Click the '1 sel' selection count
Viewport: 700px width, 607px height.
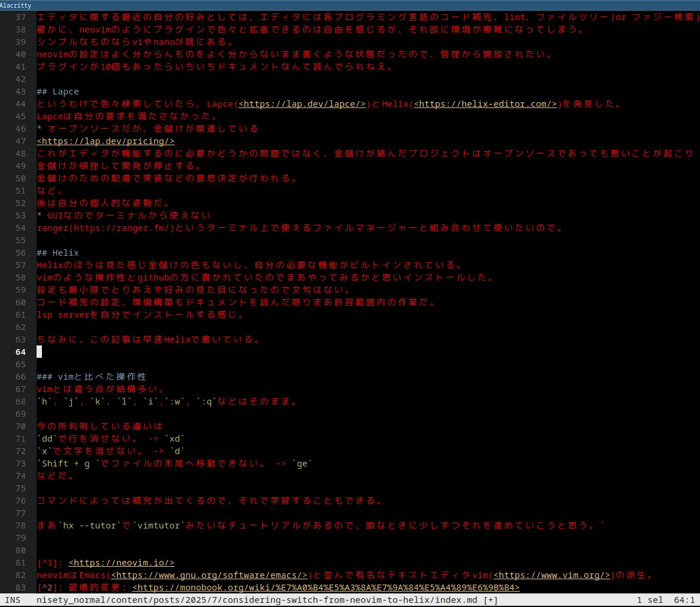pos(650,600)
